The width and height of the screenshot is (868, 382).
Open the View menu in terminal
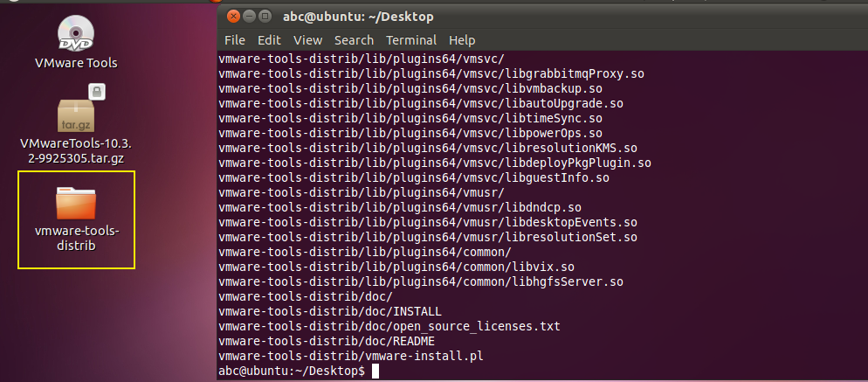pos(307,40)
